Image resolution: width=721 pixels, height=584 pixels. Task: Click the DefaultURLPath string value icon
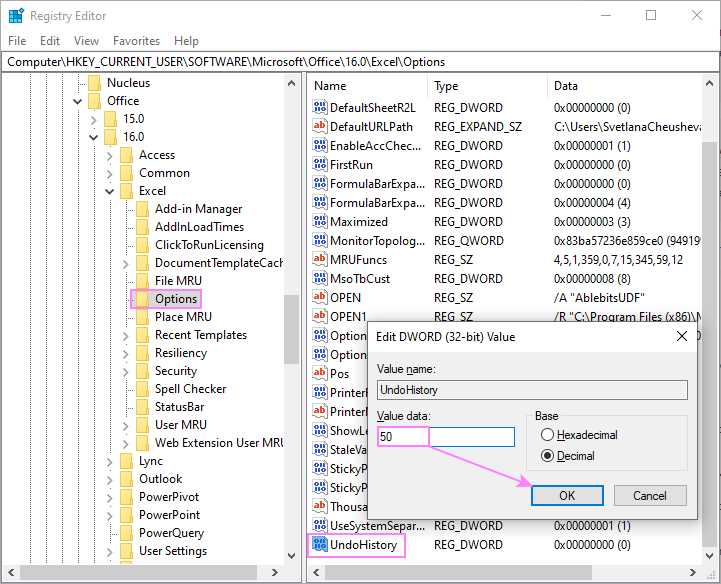(x=320, y=127)
